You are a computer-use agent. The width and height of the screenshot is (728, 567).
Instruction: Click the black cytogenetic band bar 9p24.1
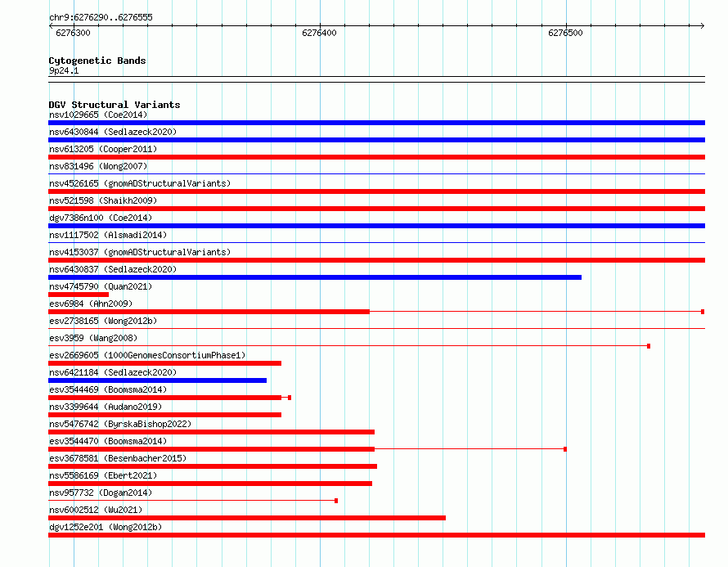[x=376, y=79]
